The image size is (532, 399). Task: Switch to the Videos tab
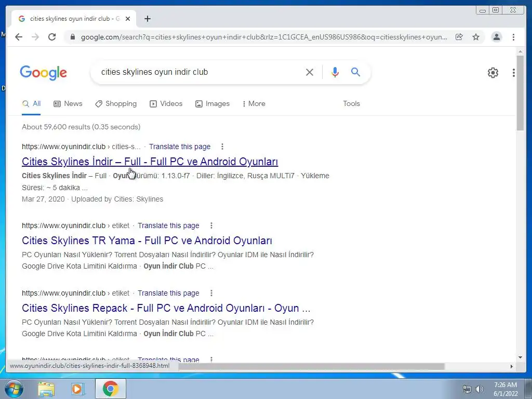pos(166,104)
